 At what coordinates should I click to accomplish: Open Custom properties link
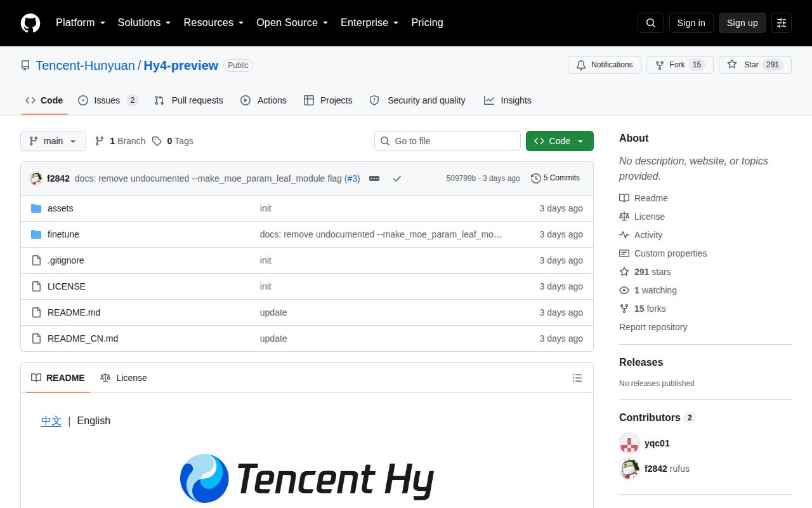pyautogui.click(x=663, y=253)
